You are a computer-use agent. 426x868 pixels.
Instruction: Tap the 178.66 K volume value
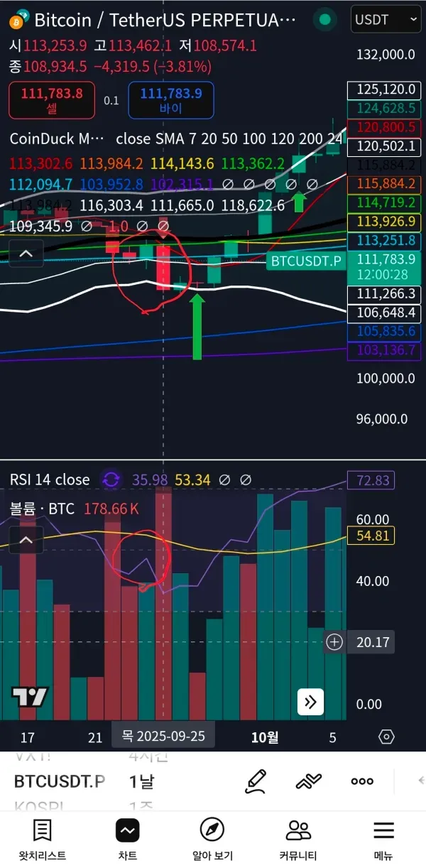[x=111, y=509]
